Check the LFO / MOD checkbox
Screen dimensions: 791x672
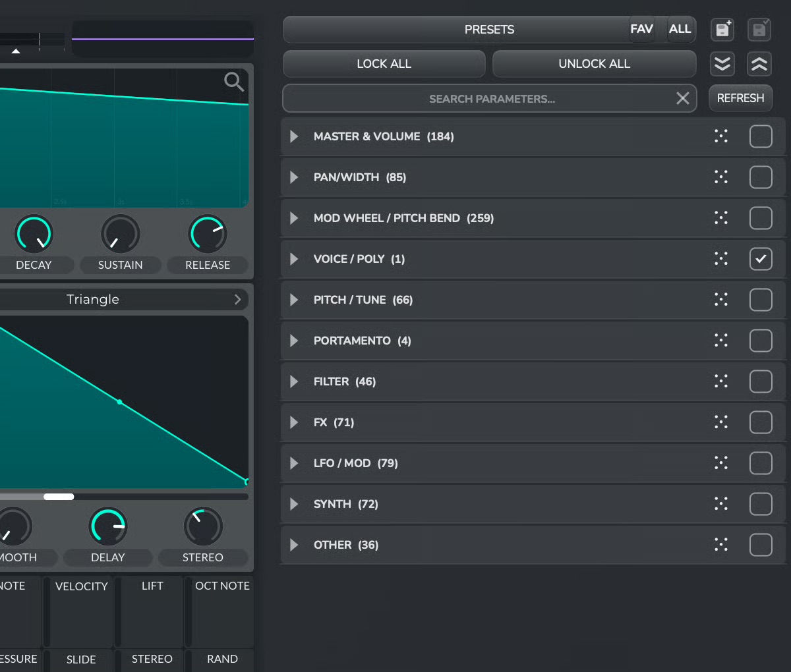coord(761,463)
